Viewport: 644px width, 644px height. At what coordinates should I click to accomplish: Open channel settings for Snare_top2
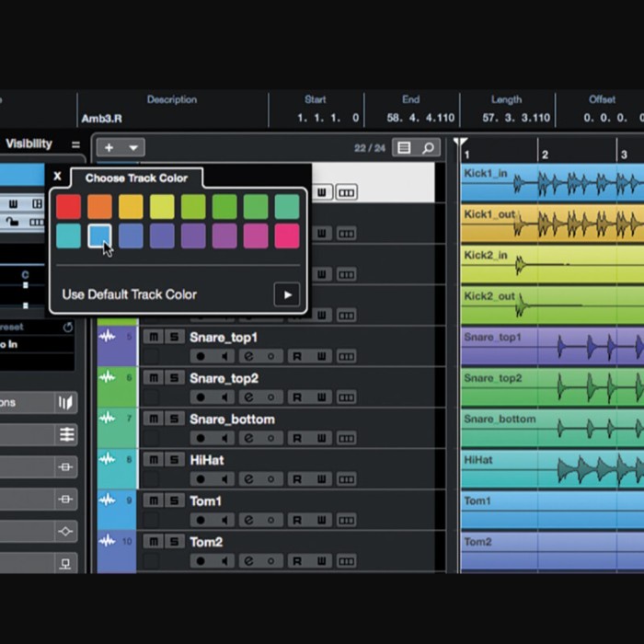(x=248, y=397)
